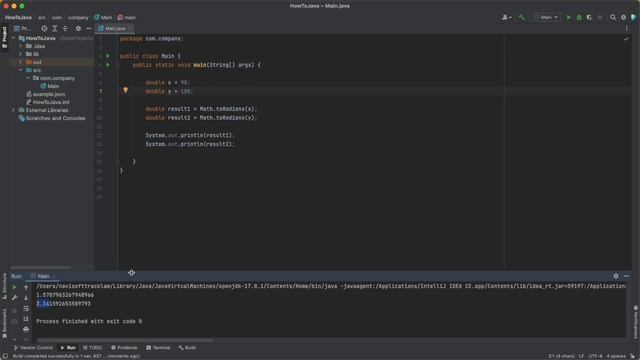Expand all icon in Project panel header
The height and width of the screenshot is (360, 640).
point(55,29)
